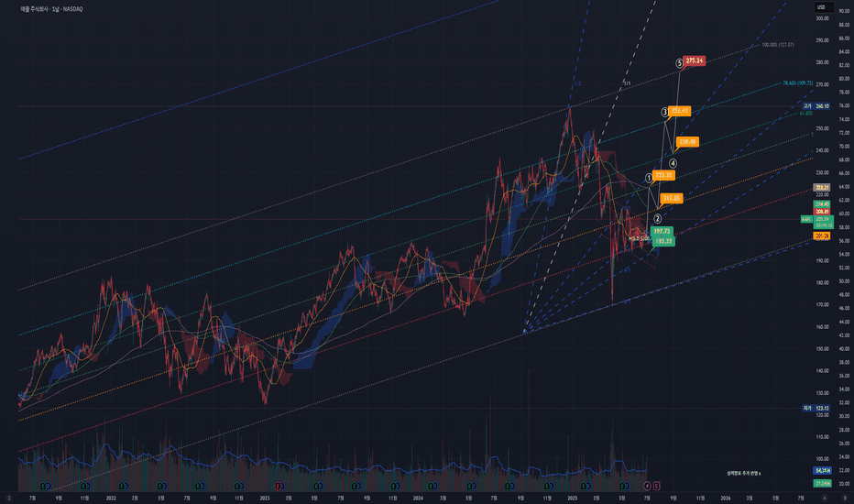Click the circular Z button beside time axis

click(x=9, y=498)
